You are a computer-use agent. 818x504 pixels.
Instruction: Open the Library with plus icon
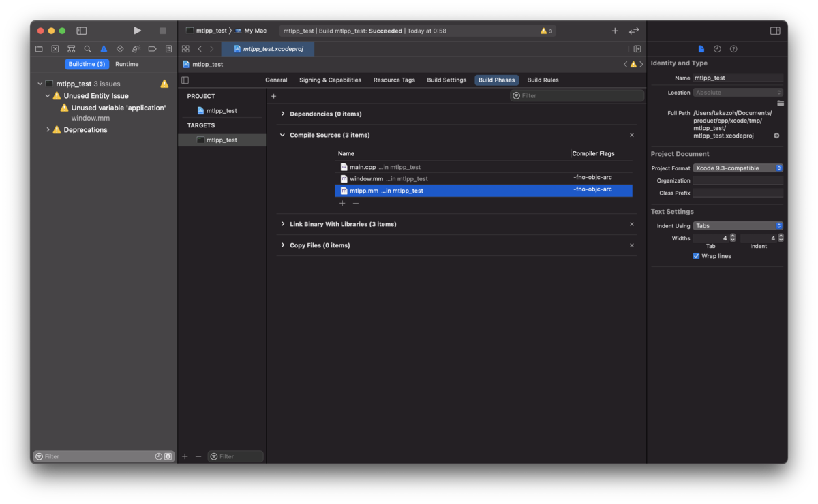coord(615,31)
